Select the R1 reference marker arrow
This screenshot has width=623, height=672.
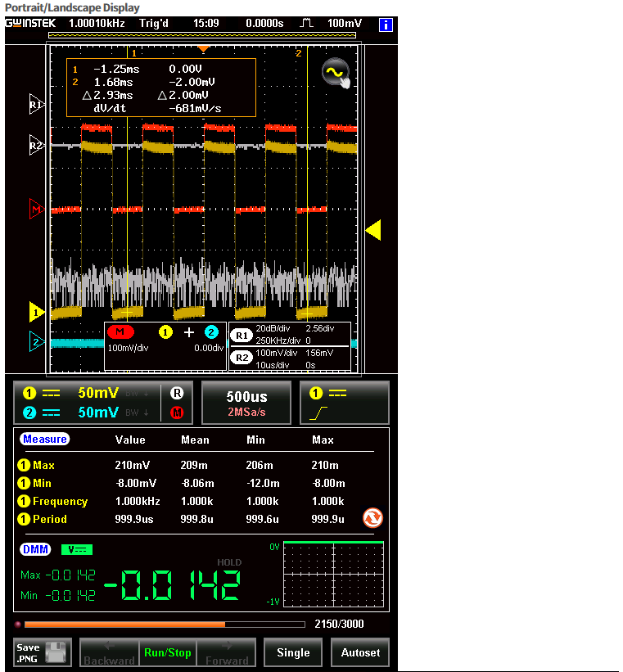coord(36,104)
